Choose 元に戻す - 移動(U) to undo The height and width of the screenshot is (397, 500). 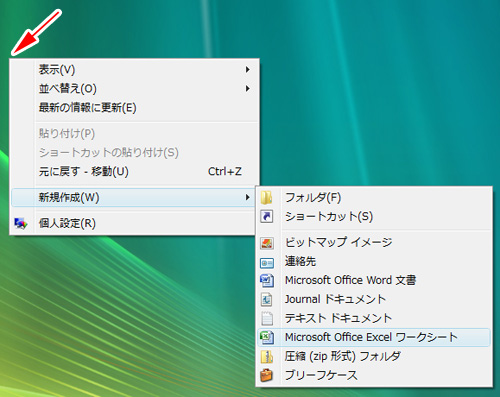point(134,171)
